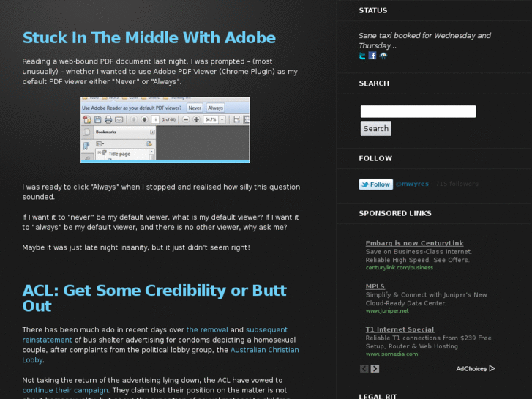532x399 pixels.
Task: Open "Embarq is now CenturyLink" ad
Action: click(x=414, y=243)
